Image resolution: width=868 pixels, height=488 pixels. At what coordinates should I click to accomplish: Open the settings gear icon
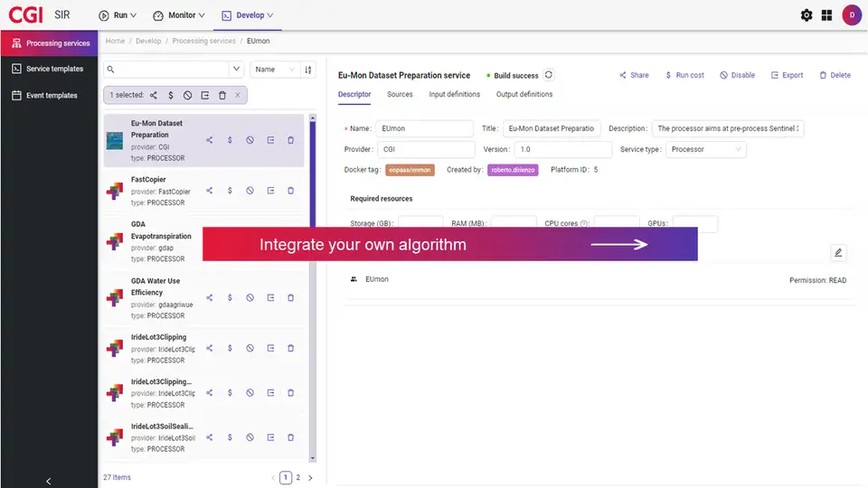pos(807,15)
